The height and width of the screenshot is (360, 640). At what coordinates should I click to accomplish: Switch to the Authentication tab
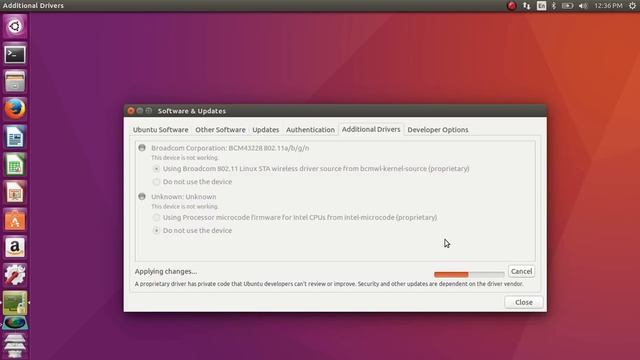click(x=310, y=130)
